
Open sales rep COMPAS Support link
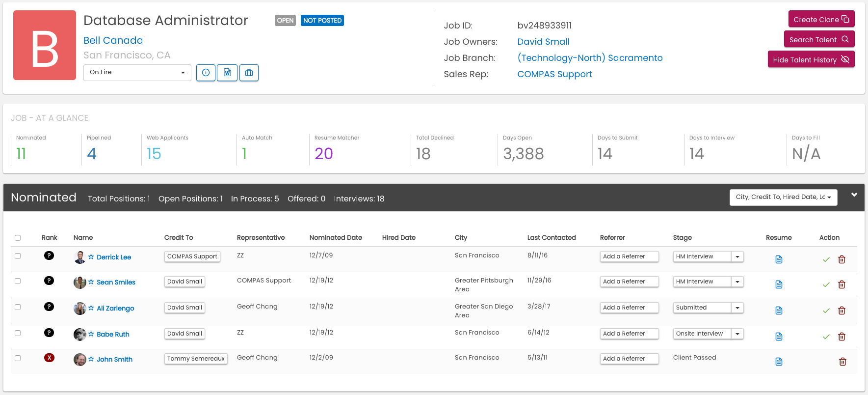[x=554, y=74]
